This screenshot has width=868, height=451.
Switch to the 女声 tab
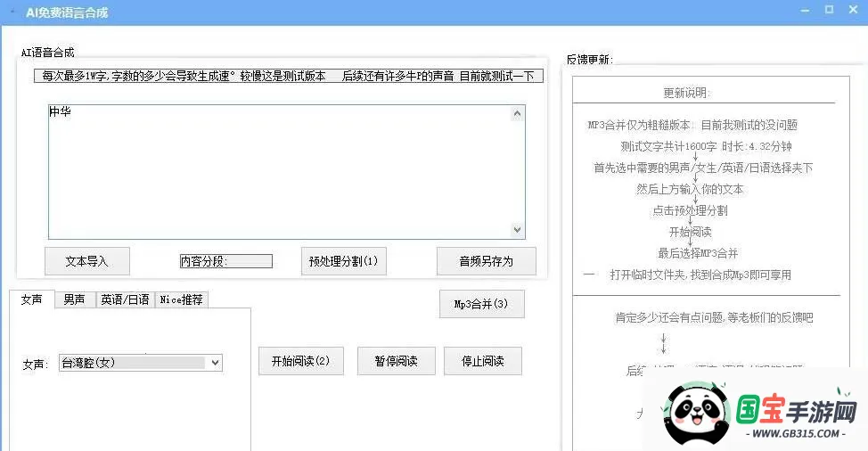pos(31,299)
